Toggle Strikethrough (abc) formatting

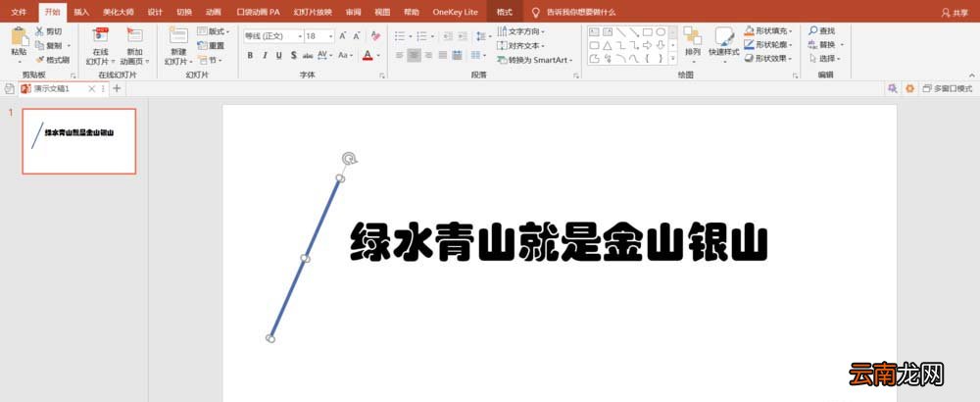308,56
